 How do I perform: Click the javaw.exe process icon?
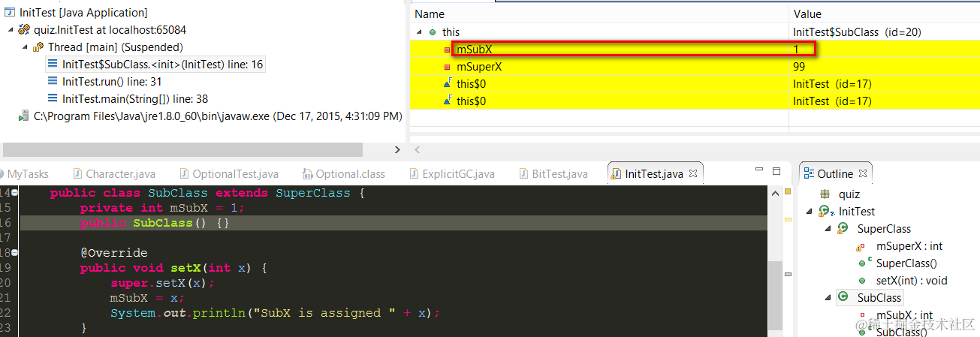24,116
